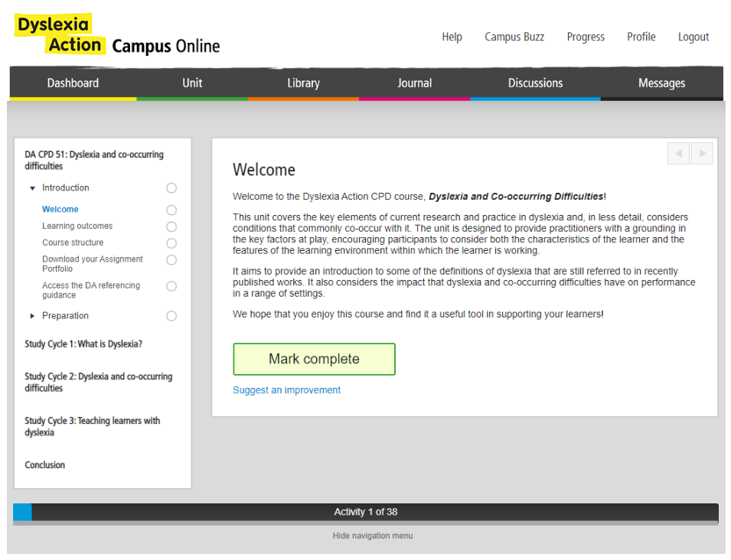The height and width of the screenshot is (560, 731).
Task: Open the Journal tab
Action: [414, 84]
